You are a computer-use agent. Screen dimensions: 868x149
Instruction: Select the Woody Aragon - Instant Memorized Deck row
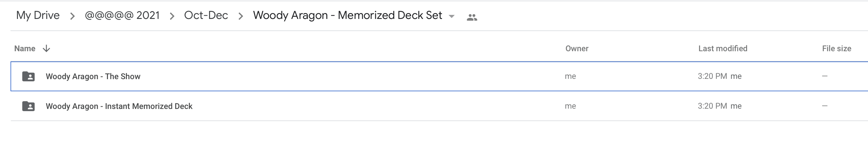click(439, 106)
